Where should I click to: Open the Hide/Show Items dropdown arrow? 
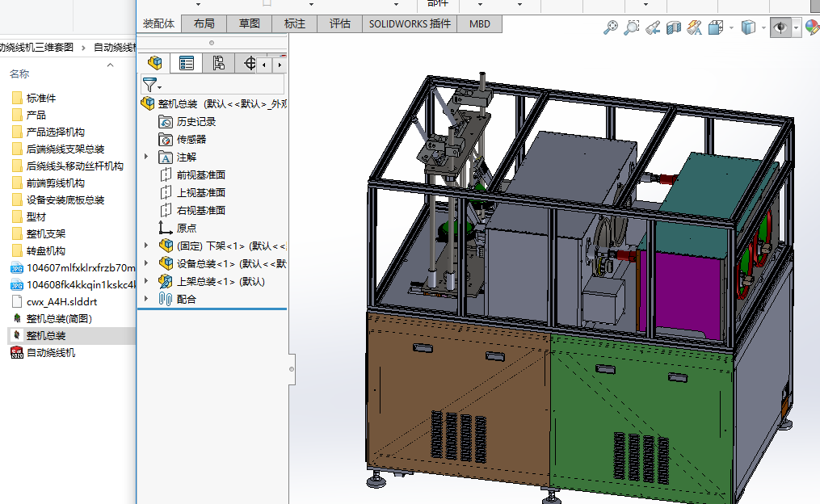[x=797, y=28]
